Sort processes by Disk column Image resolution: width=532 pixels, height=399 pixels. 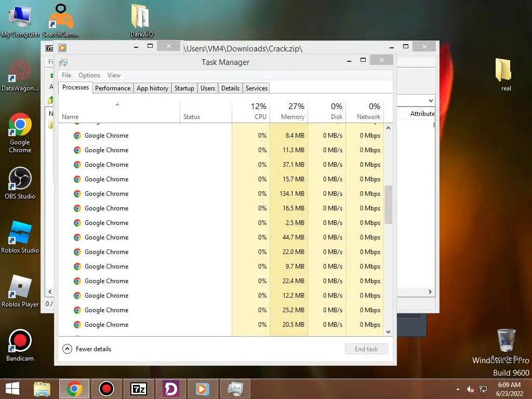click(x=327, y=112)
